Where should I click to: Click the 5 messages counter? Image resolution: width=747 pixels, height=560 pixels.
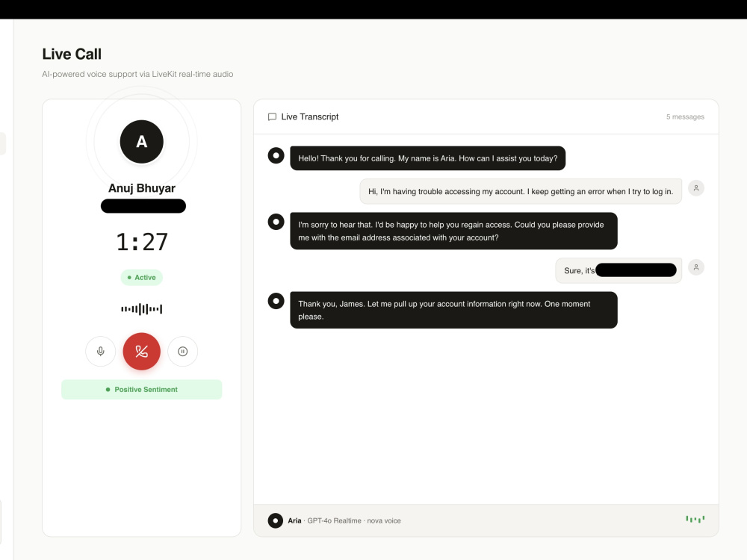685,116
